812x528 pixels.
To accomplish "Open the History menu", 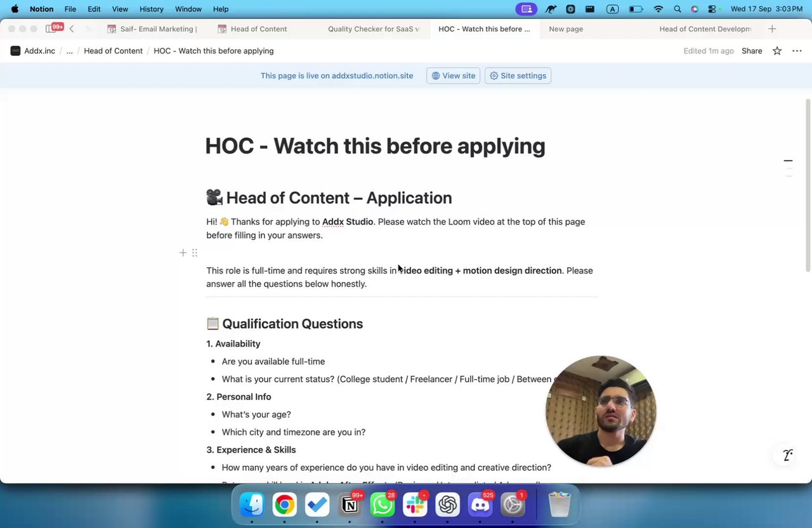I will click(151, 9).
